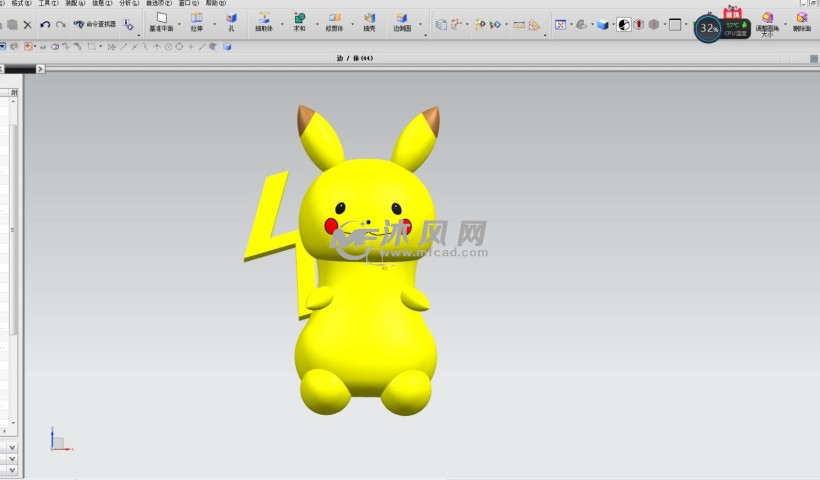Toggle the plus existing-point snap icon
The width and height of the screenshot is (820, 480).
191,47
